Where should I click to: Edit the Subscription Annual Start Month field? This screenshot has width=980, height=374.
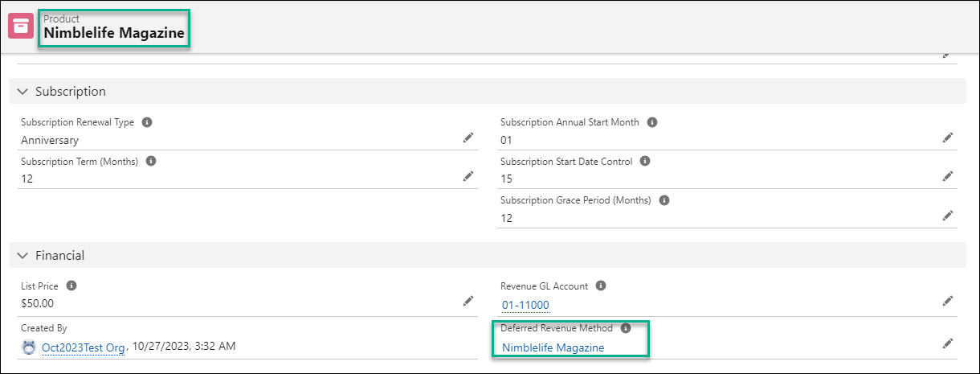[x=948, y=138]
